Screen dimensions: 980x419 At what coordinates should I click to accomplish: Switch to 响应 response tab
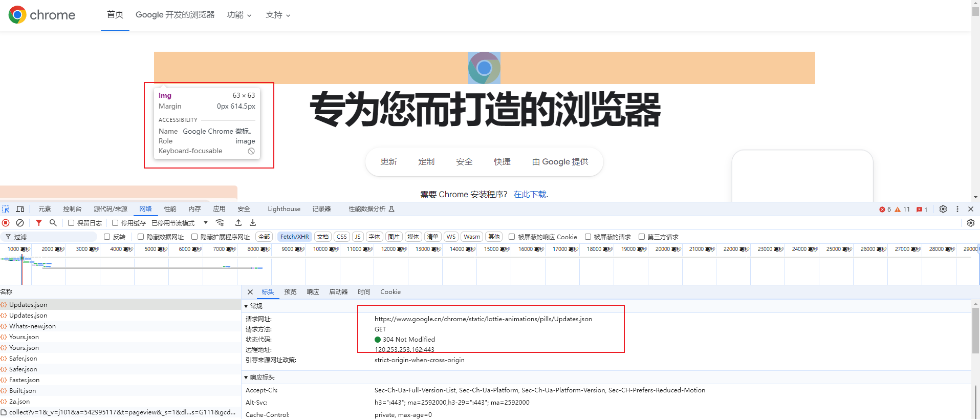tap(313, 292)
